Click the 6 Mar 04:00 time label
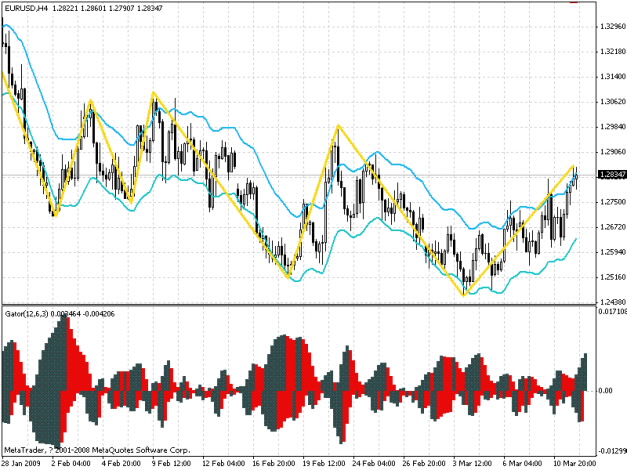The width and height of the screenshot is (627, 470). tap(523, 463)
